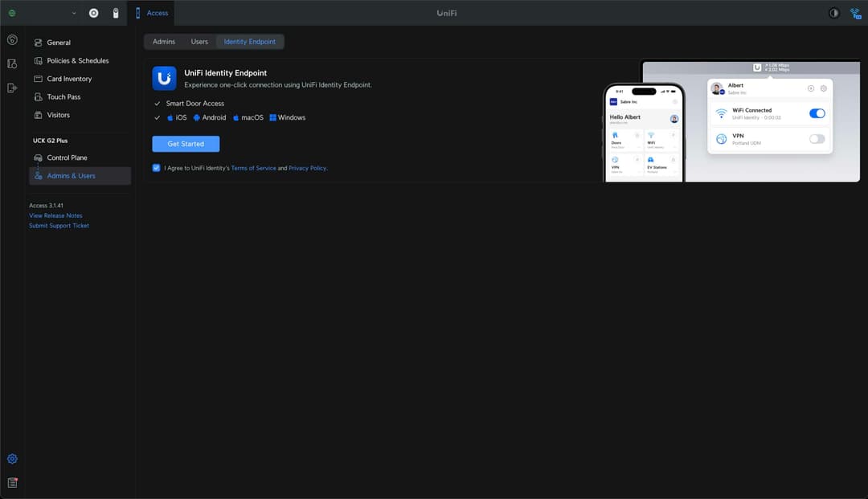Switch to the Users tab

199,42
